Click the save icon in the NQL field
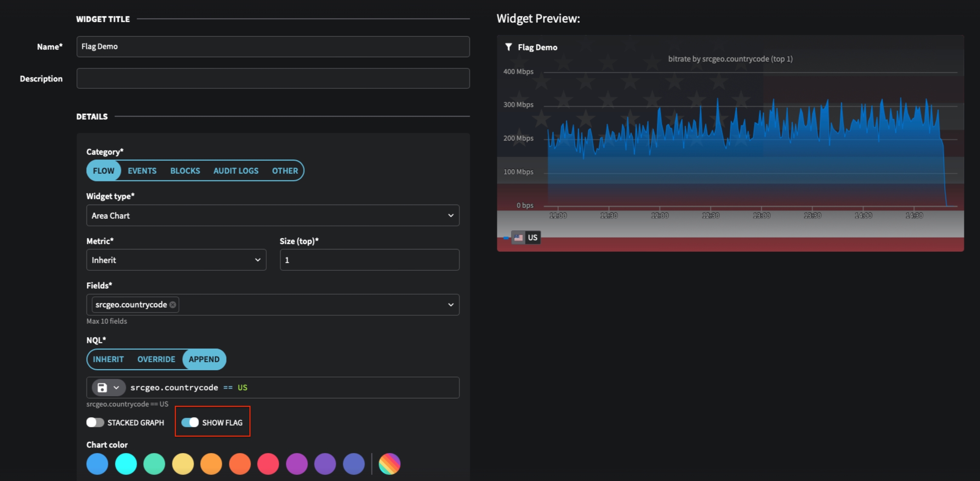 [102, 388]
